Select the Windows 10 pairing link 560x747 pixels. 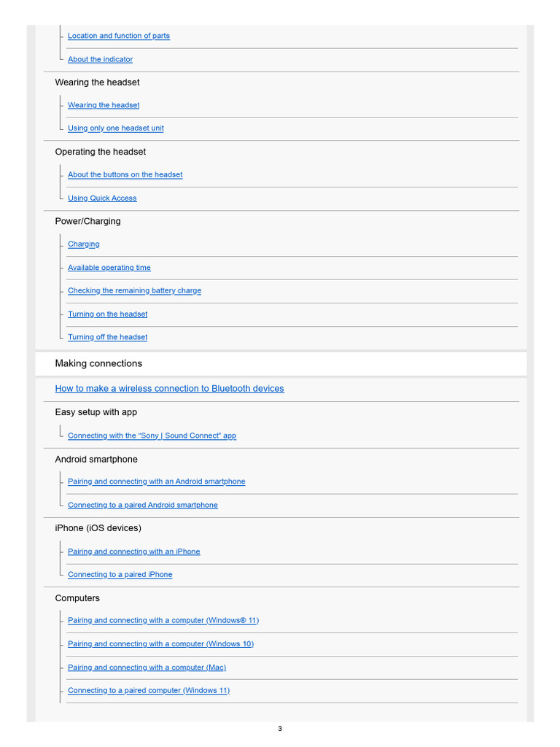160,643
